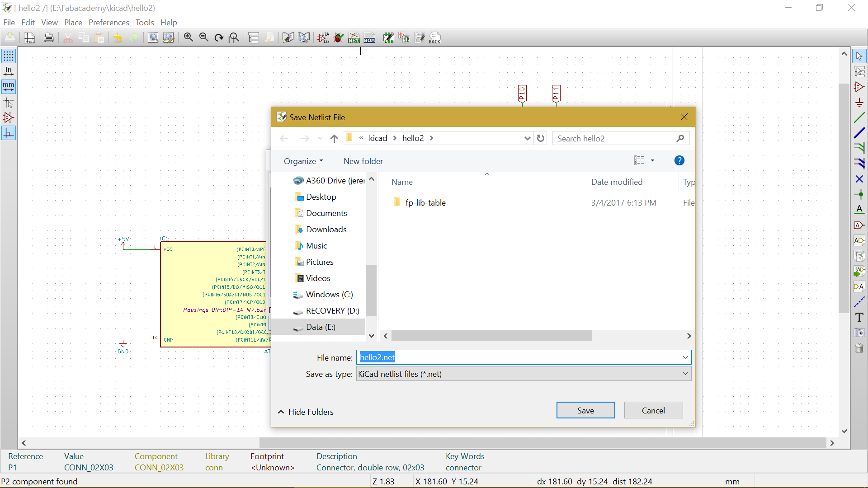
Task: Click the Redraw view icon
Action: pos(219,38)
